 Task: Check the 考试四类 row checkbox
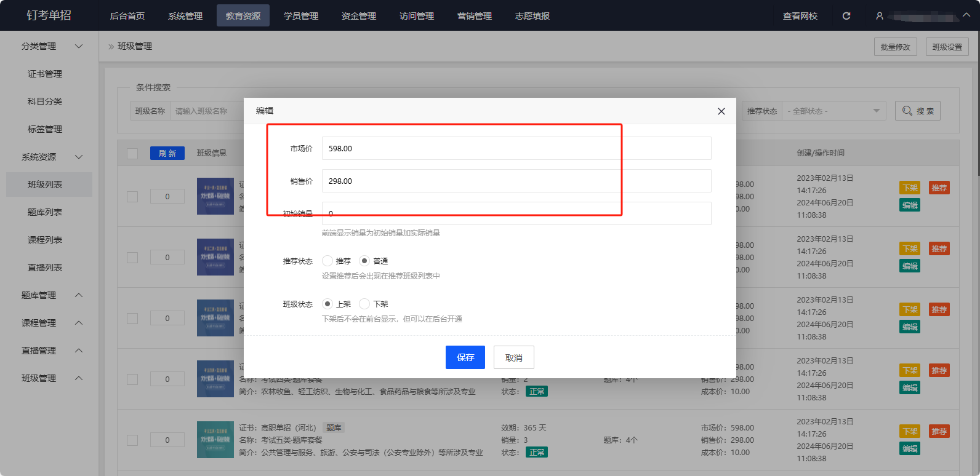click(132, 379)
